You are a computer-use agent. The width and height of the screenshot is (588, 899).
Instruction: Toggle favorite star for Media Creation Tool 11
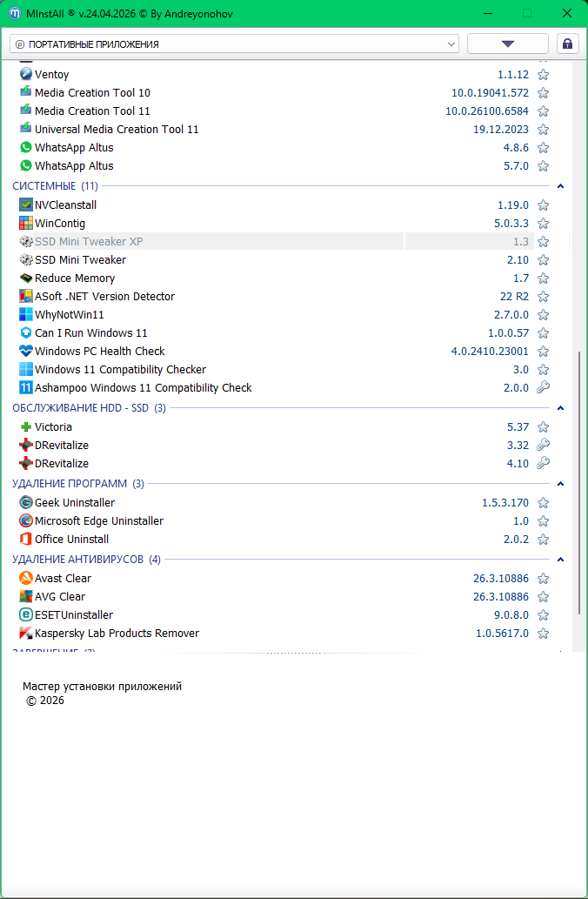coord(543,111)
